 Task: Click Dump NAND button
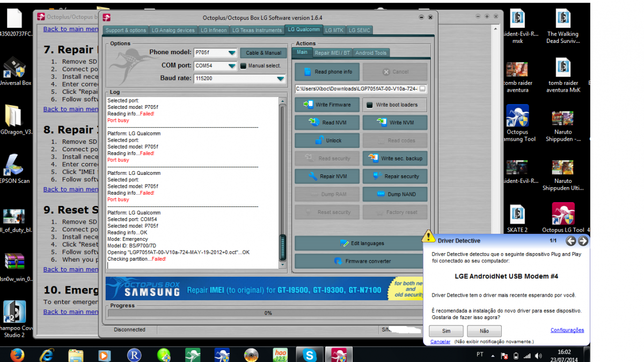(x=395, y=194)
